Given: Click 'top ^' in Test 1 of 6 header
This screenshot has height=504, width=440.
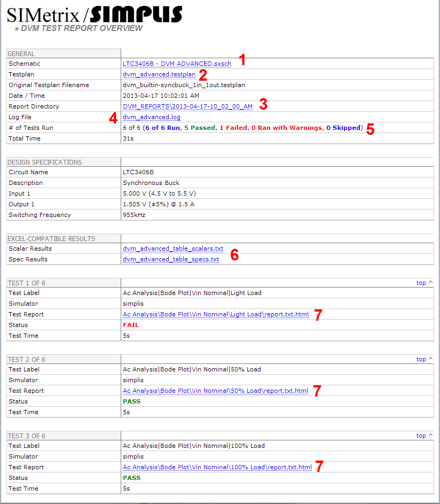Looking at the screenshot, I should click(425, 283).
